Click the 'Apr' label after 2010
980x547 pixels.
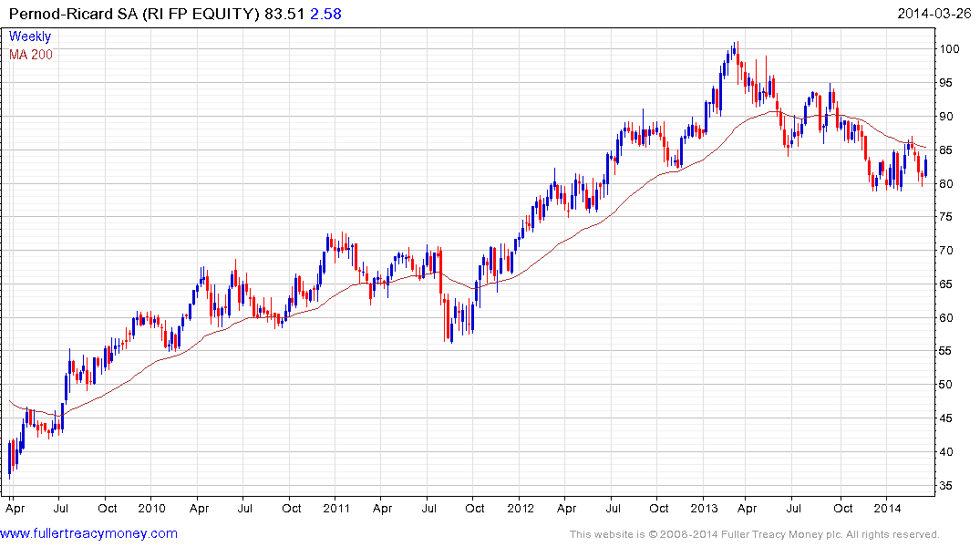coord(199,509)
